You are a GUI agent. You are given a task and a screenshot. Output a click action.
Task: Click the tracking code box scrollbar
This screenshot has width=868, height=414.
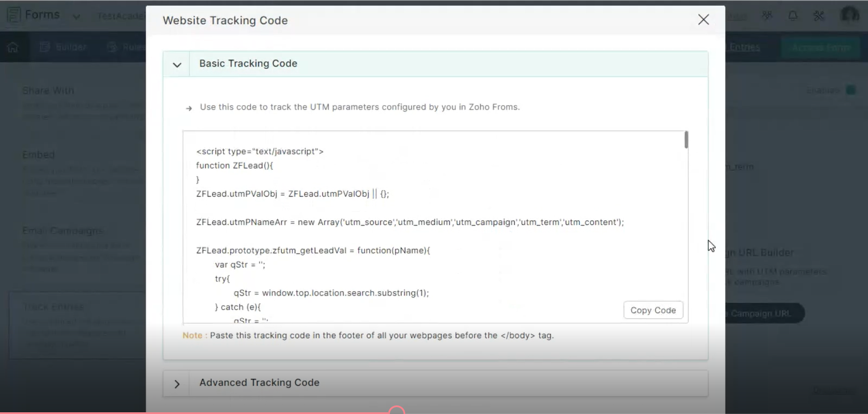[686, 140]
